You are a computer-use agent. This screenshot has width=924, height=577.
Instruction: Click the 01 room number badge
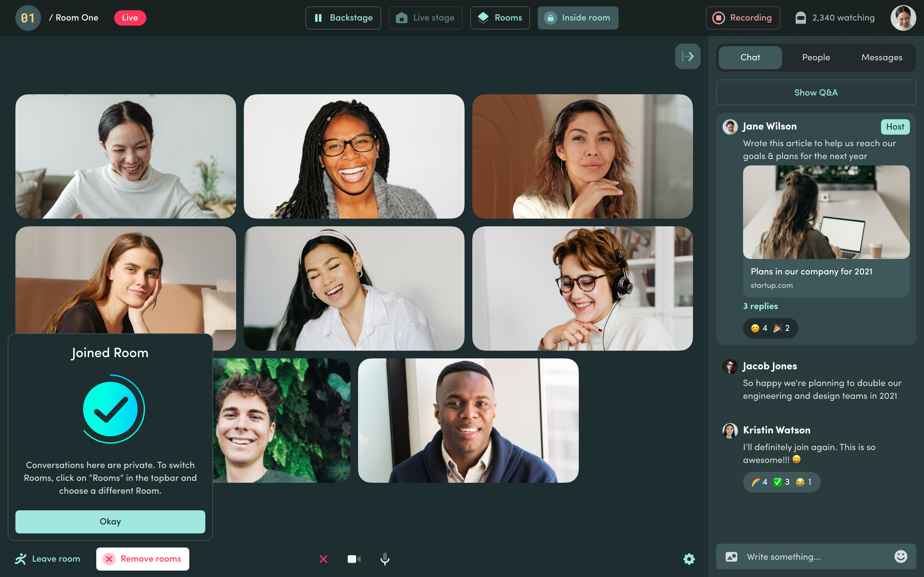[x=28, y=18]
